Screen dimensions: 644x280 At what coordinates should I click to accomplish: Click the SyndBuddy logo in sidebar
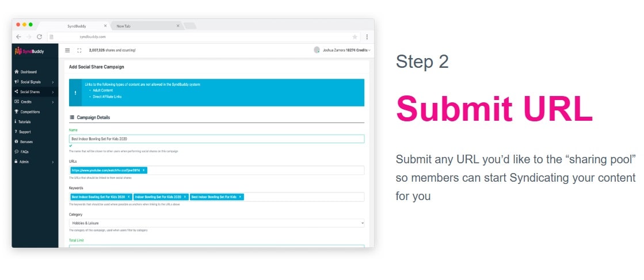29,51
